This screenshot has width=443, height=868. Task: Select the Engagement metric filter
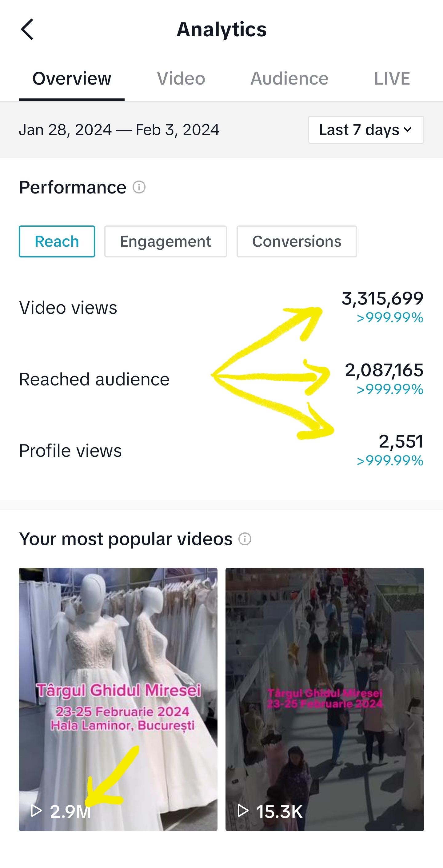coord(166,241)
